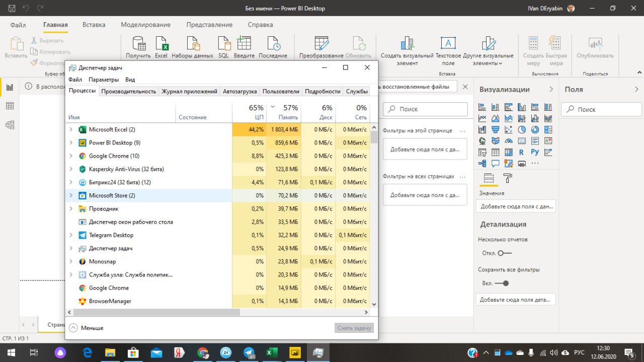Open Microsoft Edge from the taskbar
The image size is (644, 362).
click(x=87, y=352)
